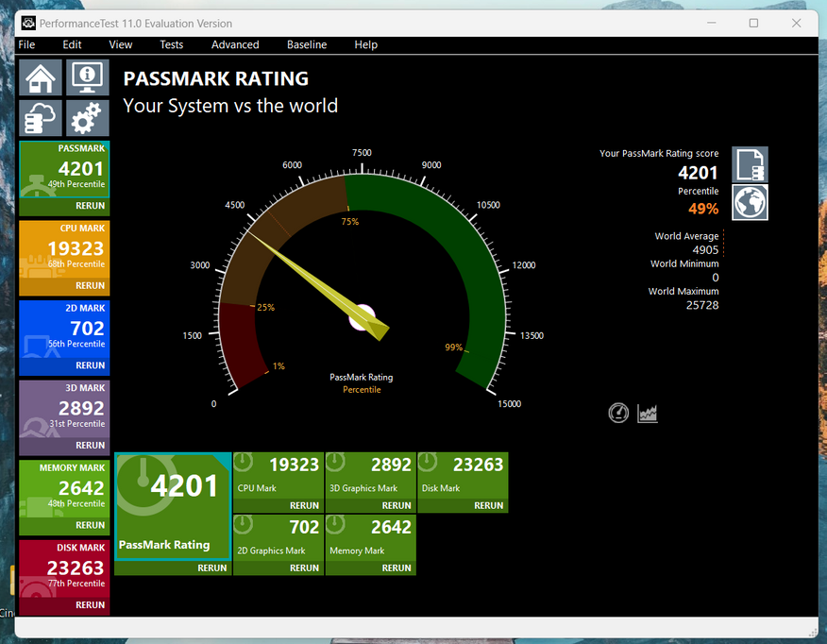Open the File menu
The height and width of the screenshot is (644, 827).
26,44
